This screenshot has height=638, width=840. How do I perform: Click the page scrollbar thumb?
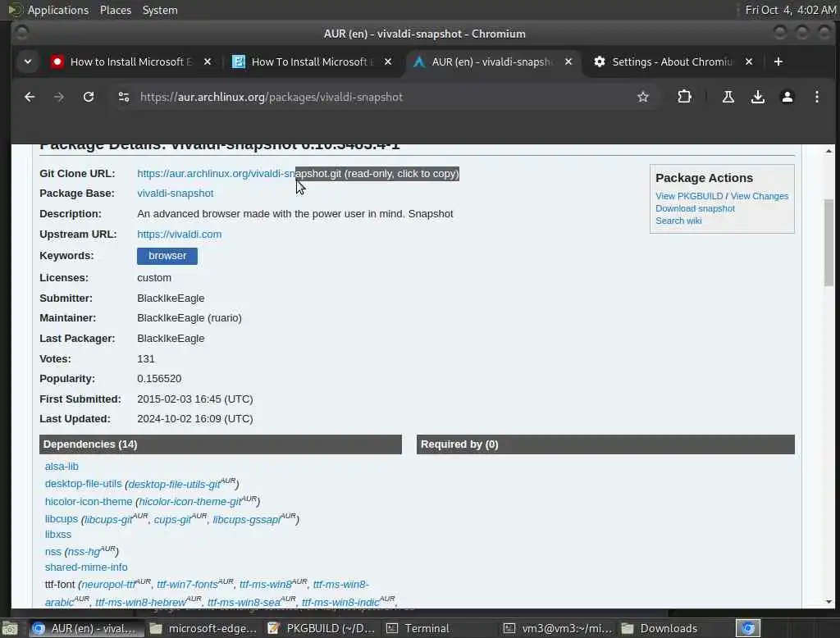pyautogui.click(x=829, y=242)
